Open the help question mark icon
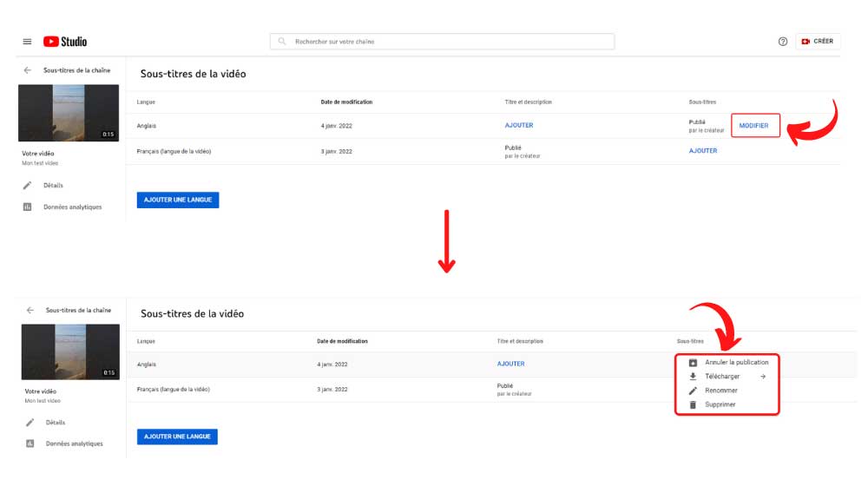This screenshot has width=868, height=486. pyautogui.click(x=783, y=42)
